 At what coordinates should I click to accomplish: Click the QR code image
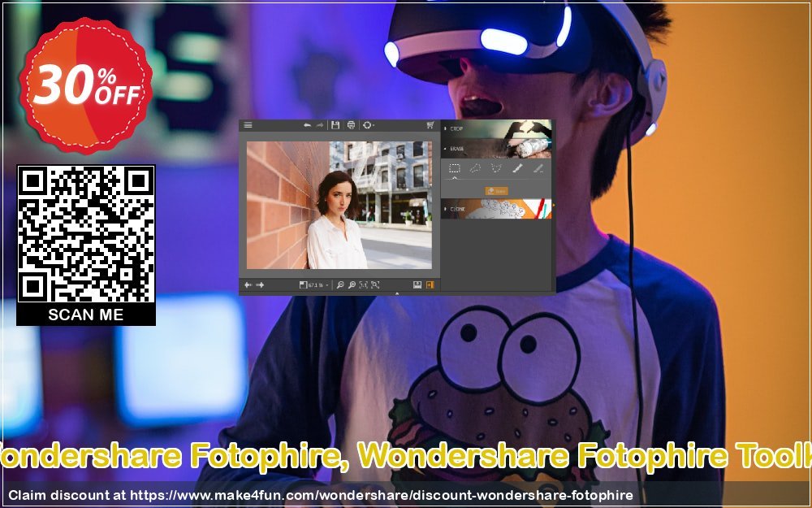coord(86,234)
